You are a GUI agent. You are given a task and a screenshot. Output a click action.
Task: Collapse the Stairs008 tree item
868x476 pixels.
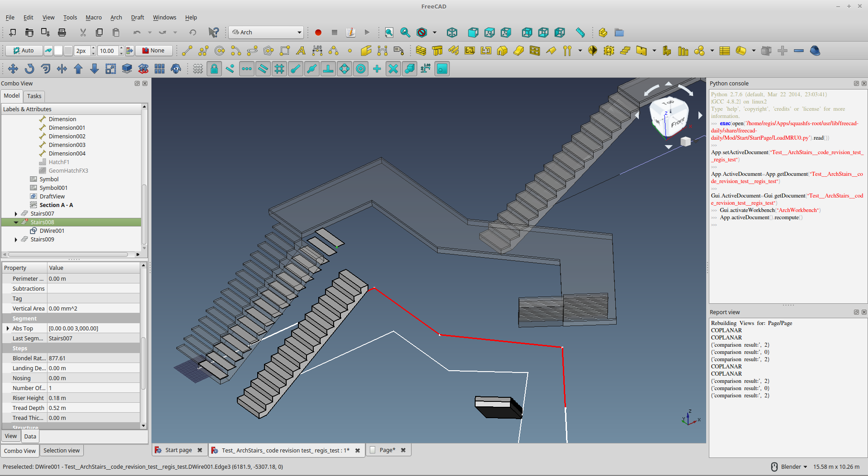coord(16,222)
